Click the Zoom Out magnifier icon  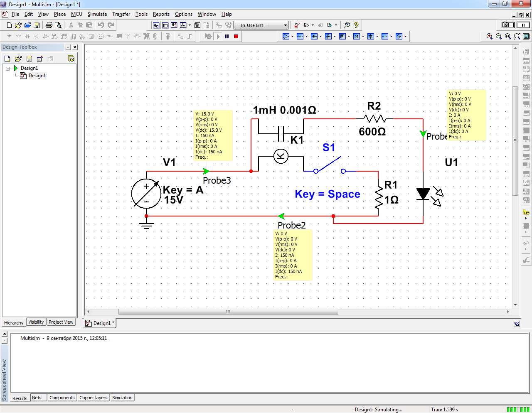[x=499, y=37]
